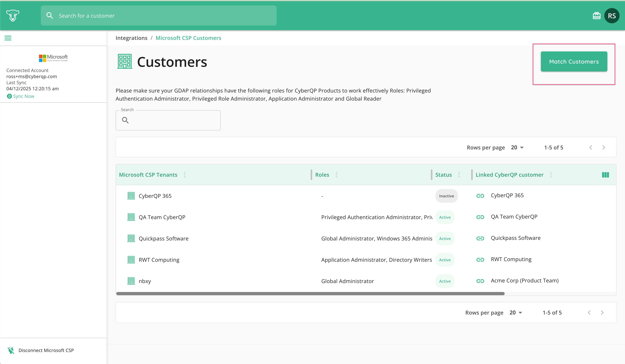This screenshot has height=364, width=625.
Task: Click the search magnifier icon in top bar
Action: [x=50, y=16]
